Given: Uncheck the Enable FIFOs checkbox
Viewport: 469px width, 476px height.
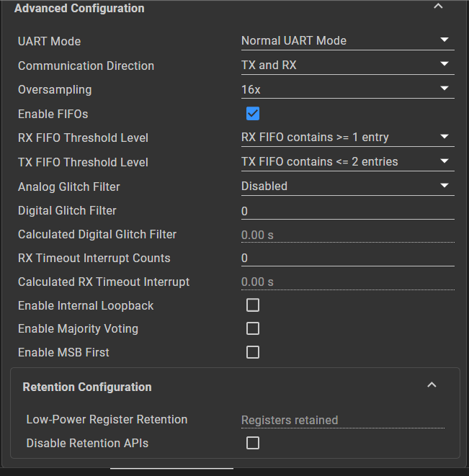Looking at the screenshot, I should coord(253,114).
